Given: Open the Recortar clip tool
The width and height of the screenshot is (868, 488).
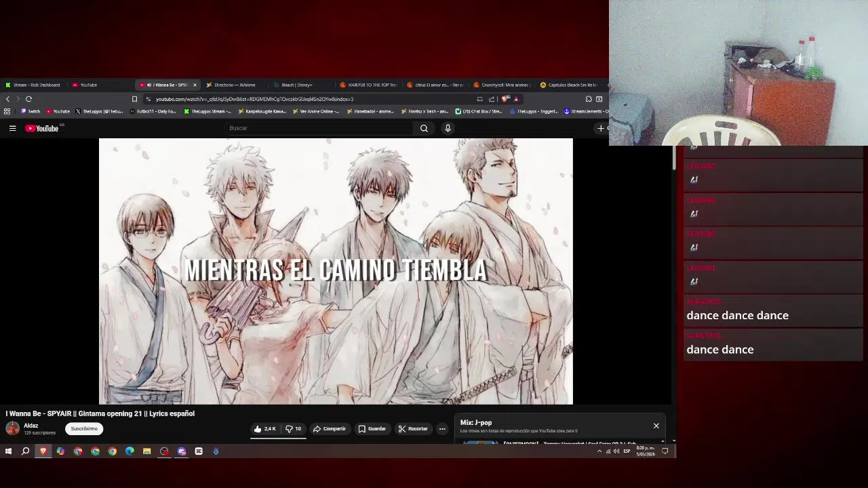Looking at the screenshot, I should (413, 428).
